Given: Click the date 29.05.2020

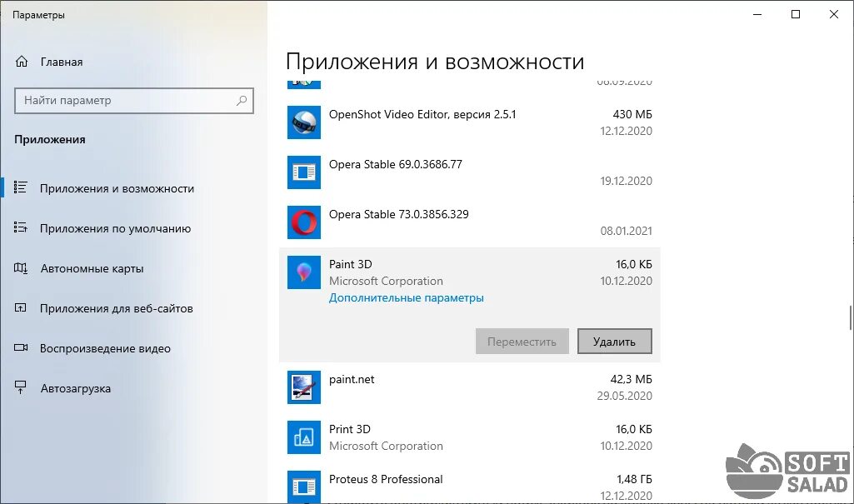Looking at the screenshot, I should click(624, 396).
